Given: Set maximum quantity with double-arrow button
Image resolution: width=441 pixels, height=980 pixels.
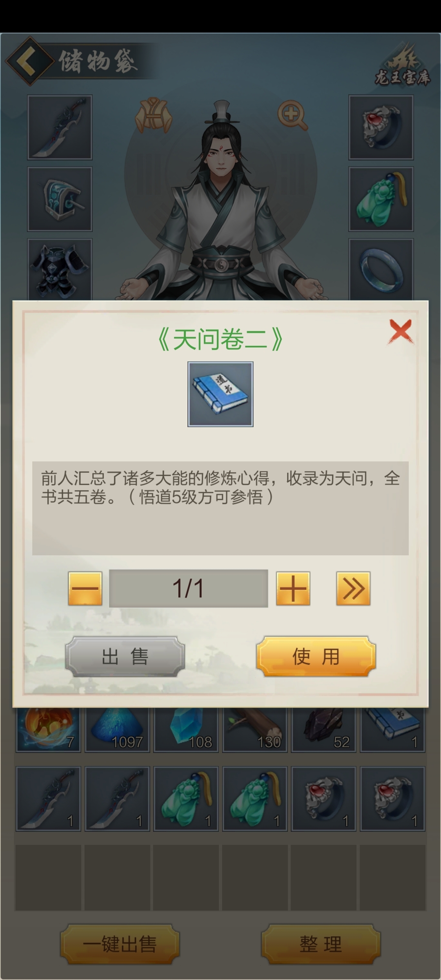Looking at the screenshot, I should pyautogui.click(x=353, y=588).
